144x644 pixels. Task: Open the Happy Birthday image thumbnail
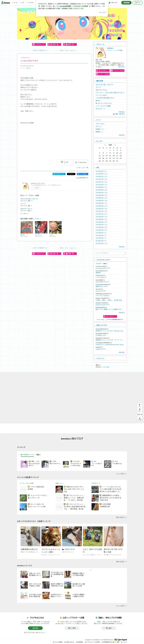pyautogui.click(x=27, y=227)
